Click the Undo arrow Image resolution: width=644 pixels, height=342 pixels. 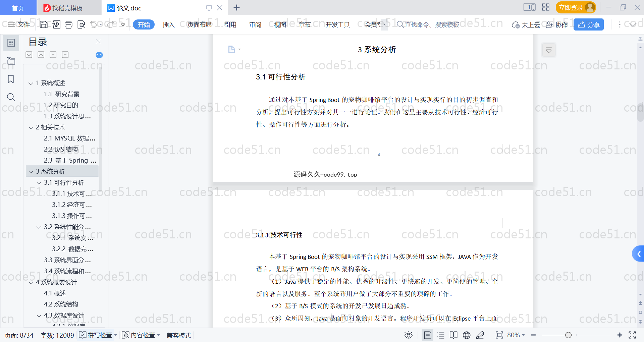tap(94, 24)
